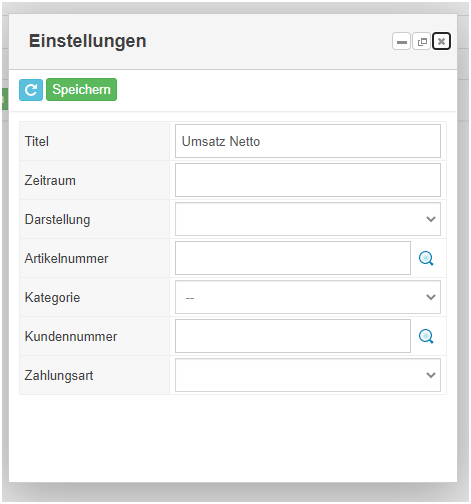The height and width of the screenshot is (504, 471).
Task: Click the Darstellung row label
Action: [x=57, y=220]
